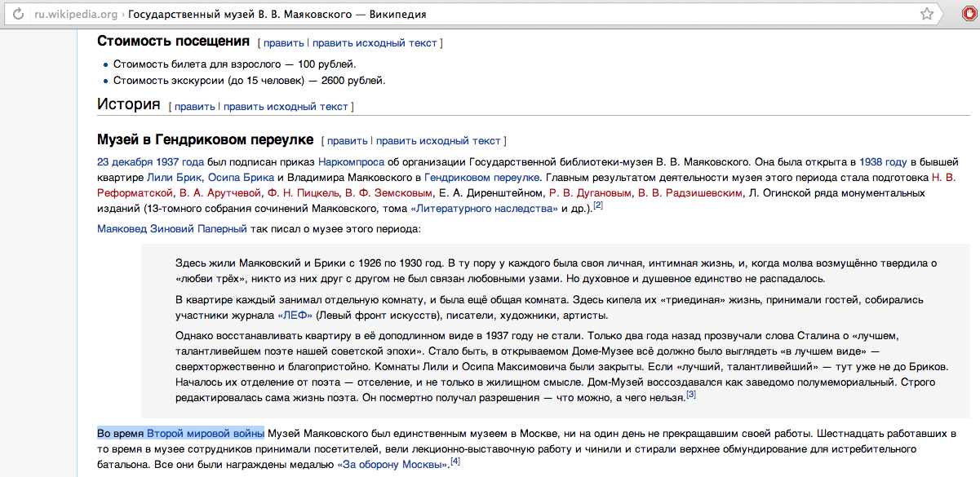Bookmark this page with the star icon

[x=927, y=14]
